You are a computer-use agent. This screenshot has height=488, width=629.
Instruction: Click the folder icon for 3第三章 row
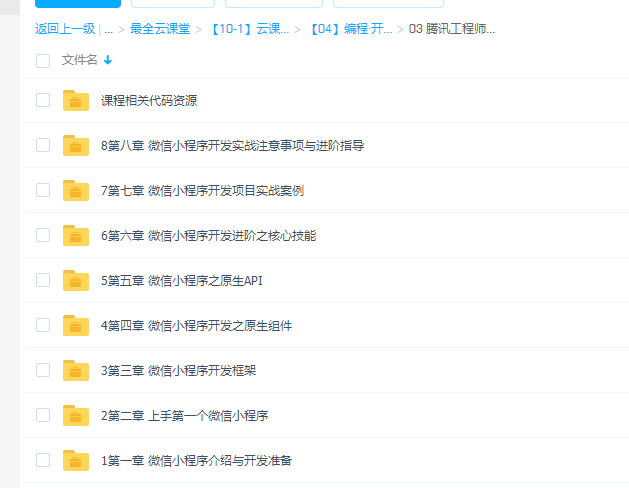click(76, 370)
